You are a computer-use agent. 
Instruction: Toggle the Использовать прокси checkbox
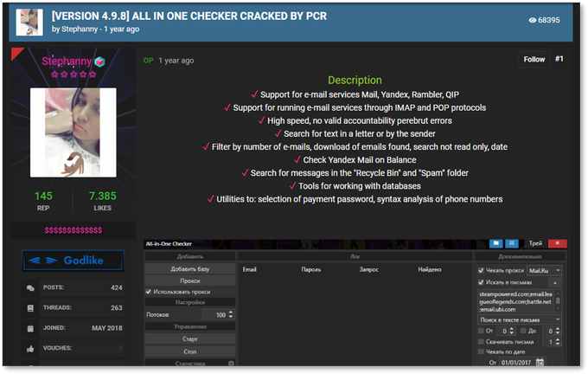(149, 293)
